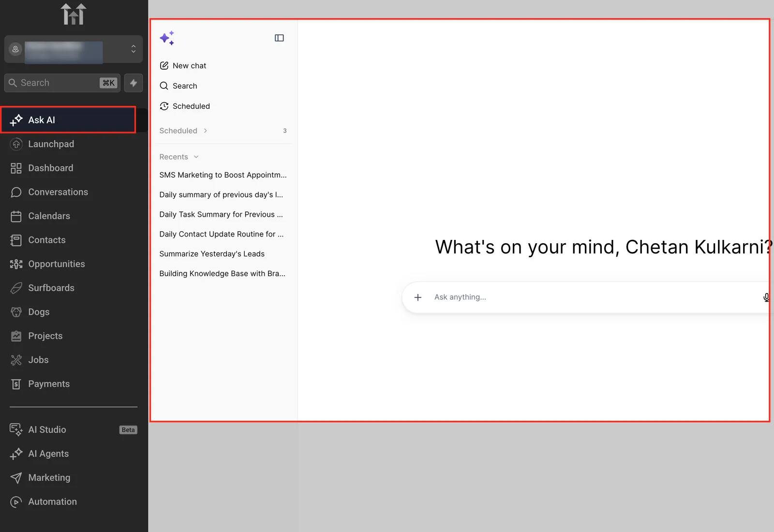Click the chat panel magnifier icon
This screenshot has height=532, width=774.
tap(164, 86)
